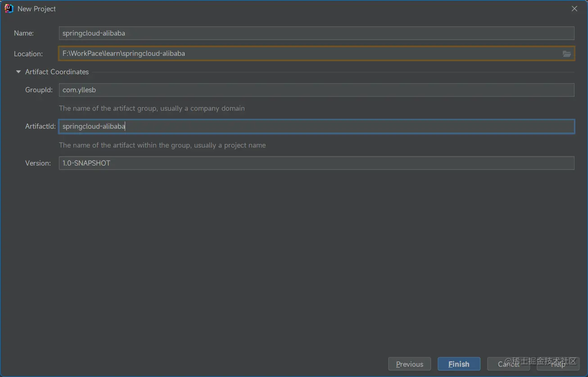This screenshot has width=588, height=377.
Task: Collapse the Artifact Coordinates section
Action: 18,72
